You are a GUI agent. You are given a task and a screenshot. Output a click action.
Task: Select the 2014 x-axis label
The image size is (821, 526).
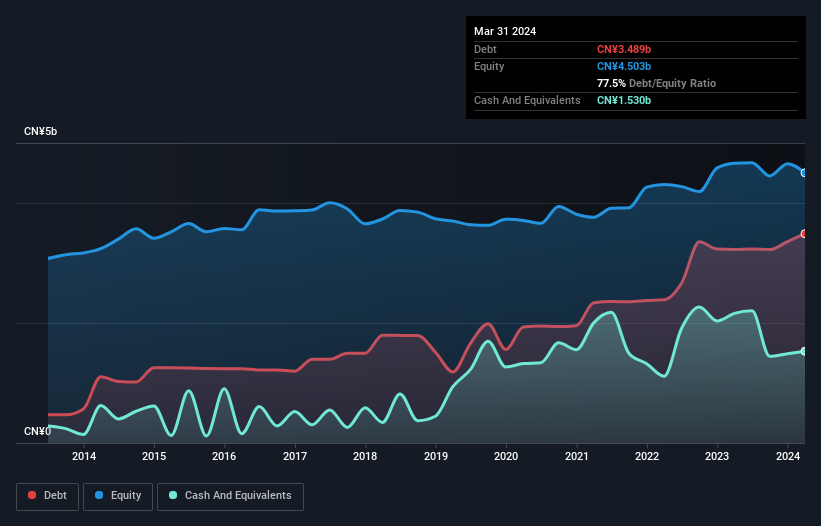tap(84, 456)
